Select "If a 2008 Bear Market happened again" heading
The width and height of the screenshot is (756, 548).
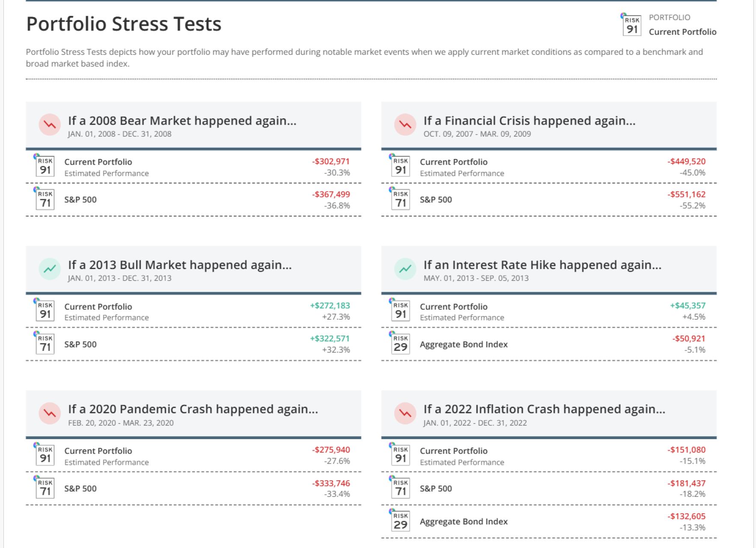(x=182, y=121)
